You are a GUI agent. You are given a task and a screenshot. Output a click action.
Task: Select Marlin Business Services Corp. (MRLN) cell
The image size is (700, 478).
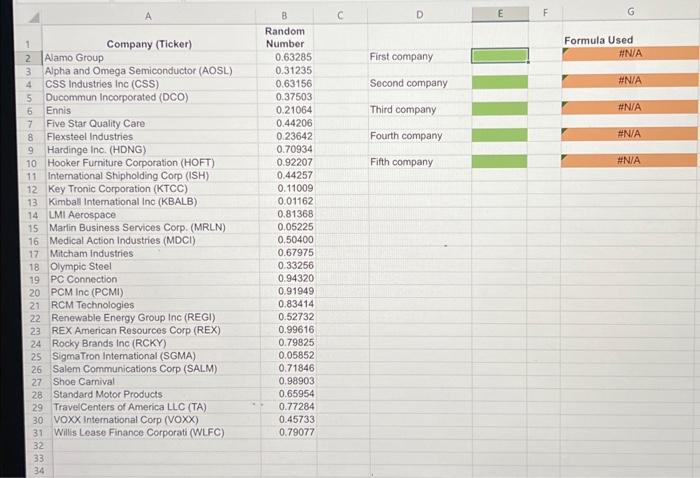tap(154, 228)
